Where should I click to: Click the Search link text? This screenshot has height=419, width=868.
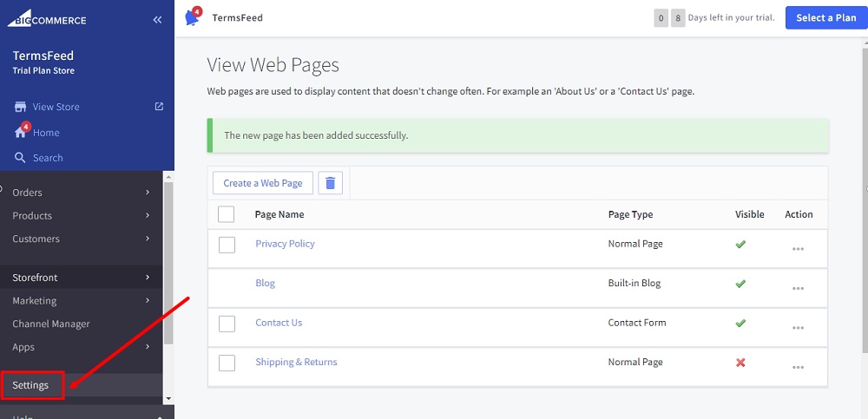point(48,158)
